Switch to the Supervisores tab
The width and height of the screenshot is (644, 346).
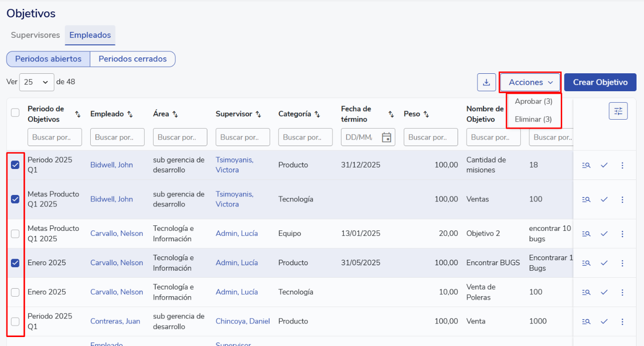point(35,35)
